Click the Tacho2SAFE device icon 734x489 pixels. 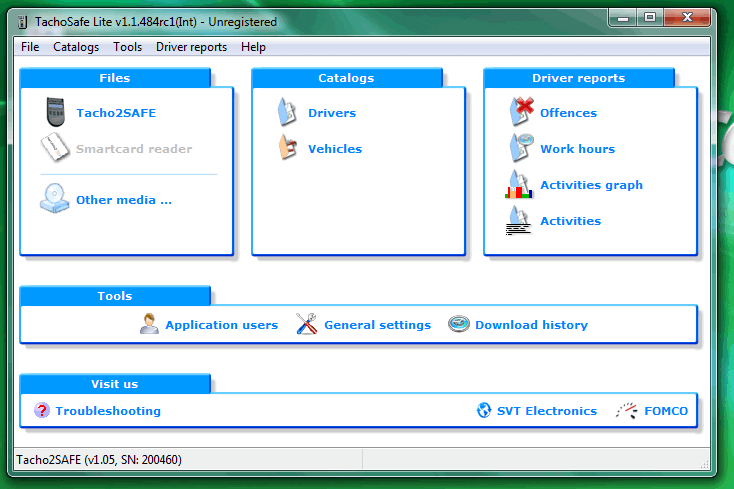(54, 113)
